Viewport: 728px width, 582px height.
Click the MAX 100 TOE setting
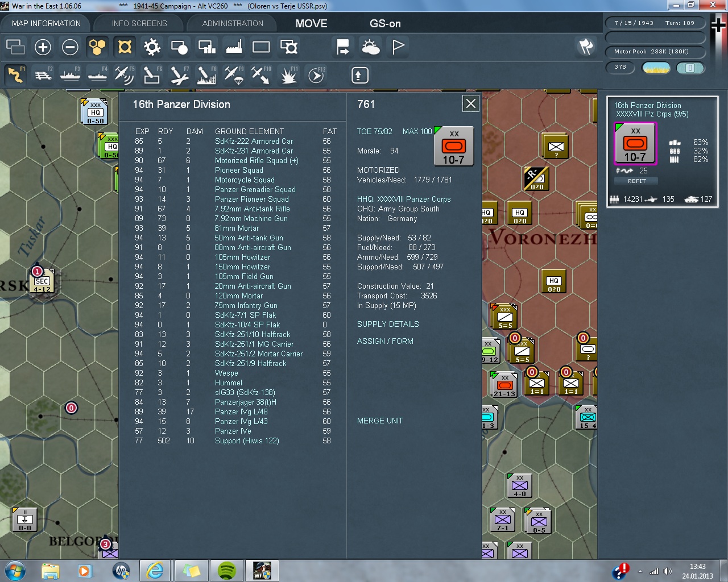[417, 131]
